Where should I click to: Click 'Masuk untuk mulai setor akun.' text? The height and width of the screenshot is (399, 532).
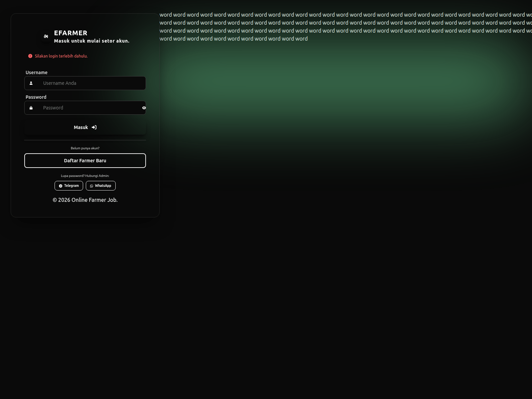tap(92, 41)
